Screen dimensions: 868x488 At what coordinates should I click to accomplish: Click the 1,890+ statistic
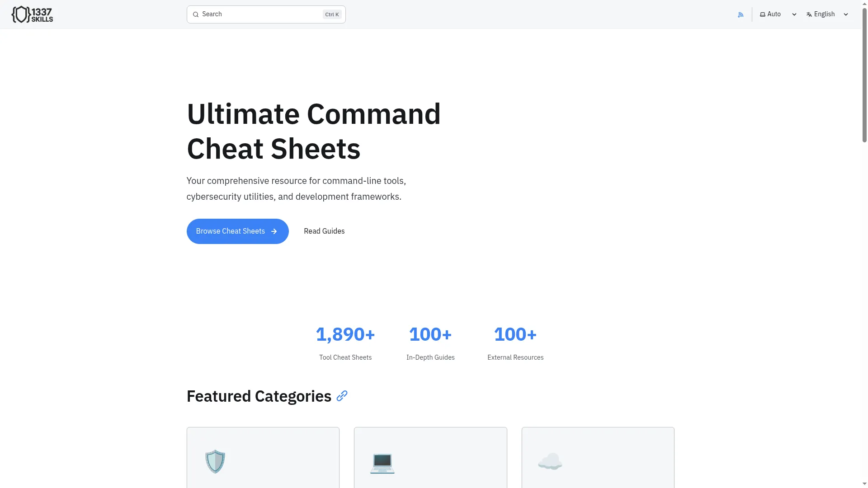(345, 334)
